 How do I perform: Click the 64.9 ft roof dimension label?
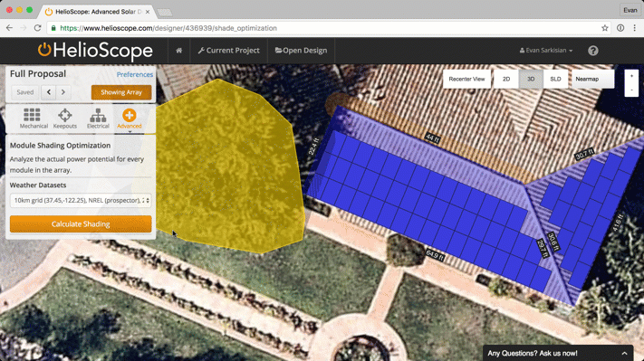click(435, 255)
